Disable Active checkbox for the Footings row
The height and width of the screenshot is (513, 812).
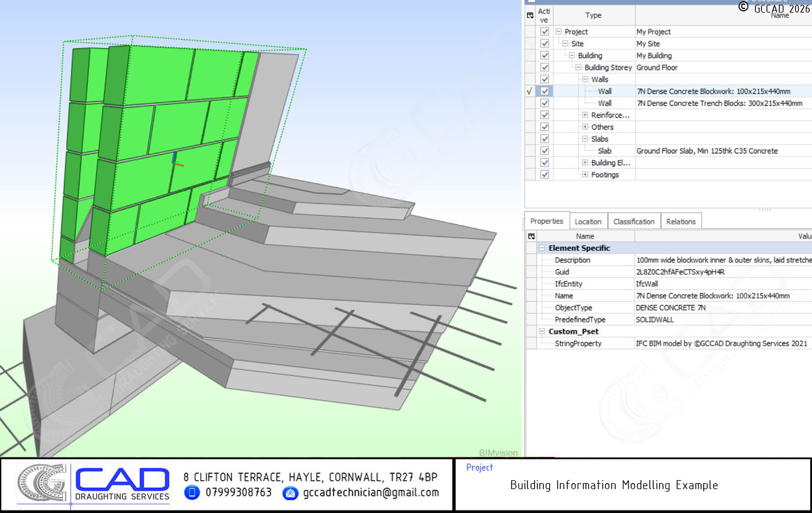click(544, 175)
